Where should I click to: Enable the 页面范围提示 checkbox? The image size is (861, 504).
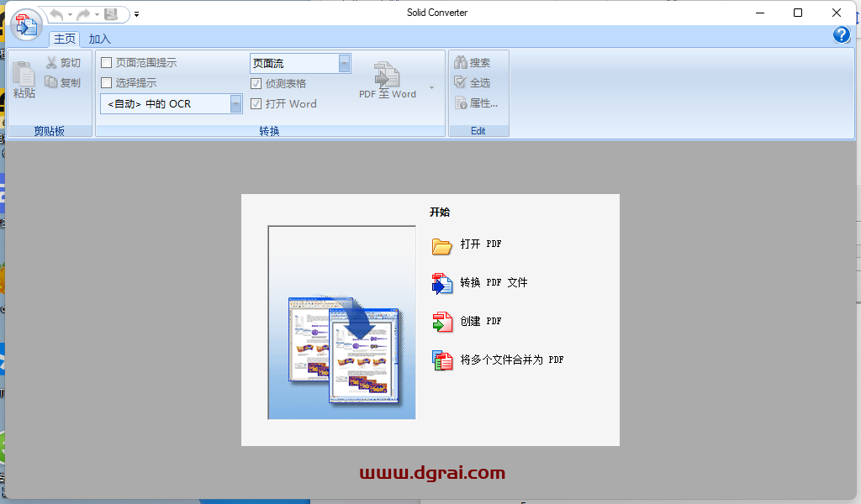pyautogui.click(x=107, y=62)
